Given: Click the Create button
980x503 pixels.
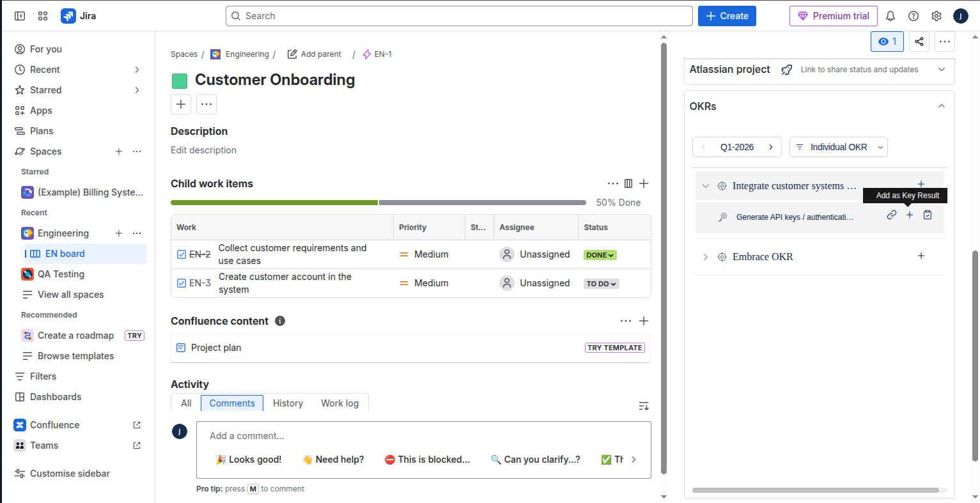Looking at the screenshot, I should coord(727,16).
